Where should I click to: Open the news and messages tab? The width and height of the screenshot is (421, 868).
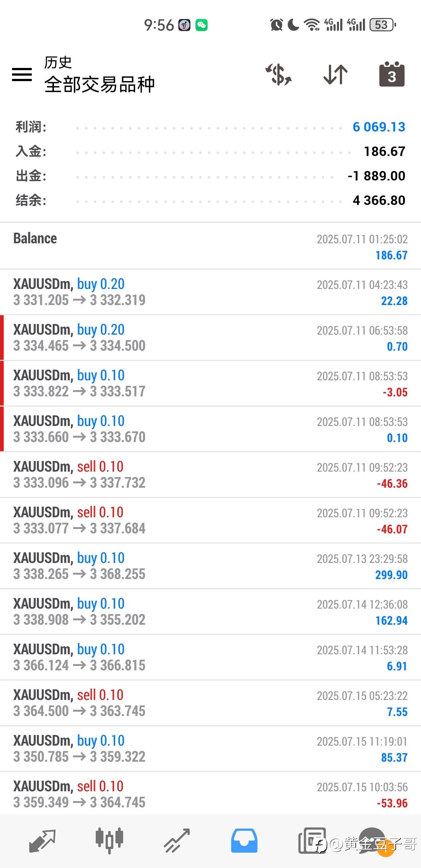pyautogui.click(x=312, y=840)
